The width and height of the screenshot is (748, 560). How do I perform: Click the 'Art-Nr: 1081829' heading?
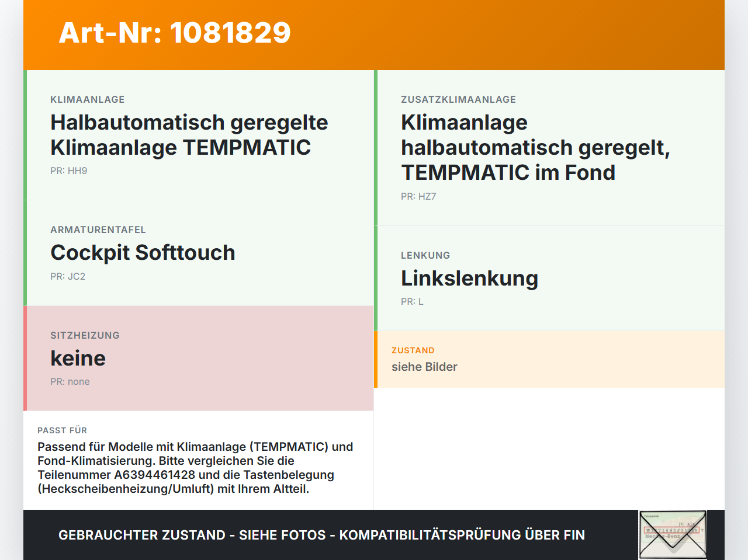click(x=175, y=33)
